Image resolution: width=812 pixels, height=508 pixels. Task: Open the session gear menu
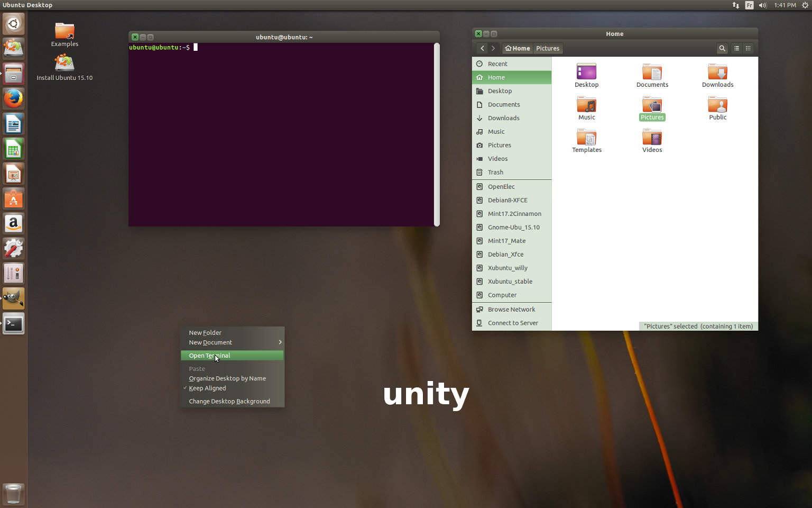pos(805,5)
